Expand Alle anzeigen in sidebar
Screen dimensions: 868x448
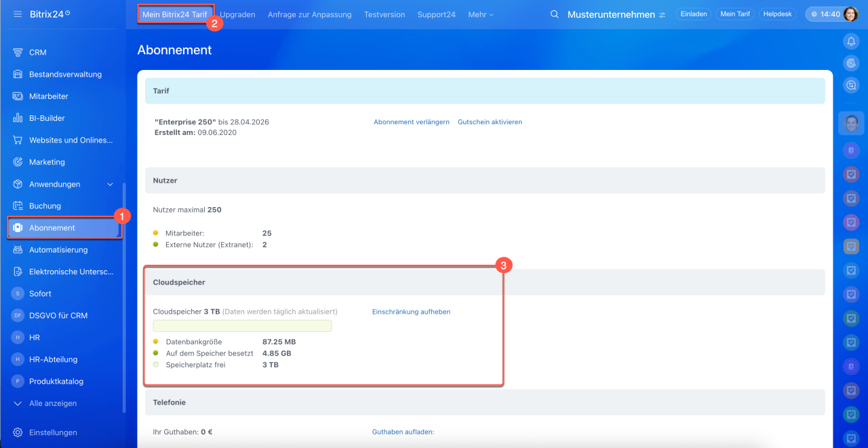point(52,403)
